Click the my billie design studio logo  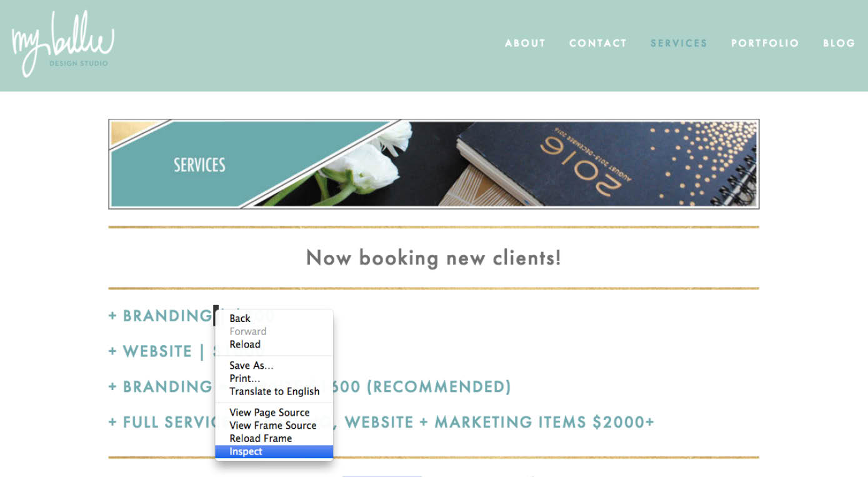coord(63,44)
